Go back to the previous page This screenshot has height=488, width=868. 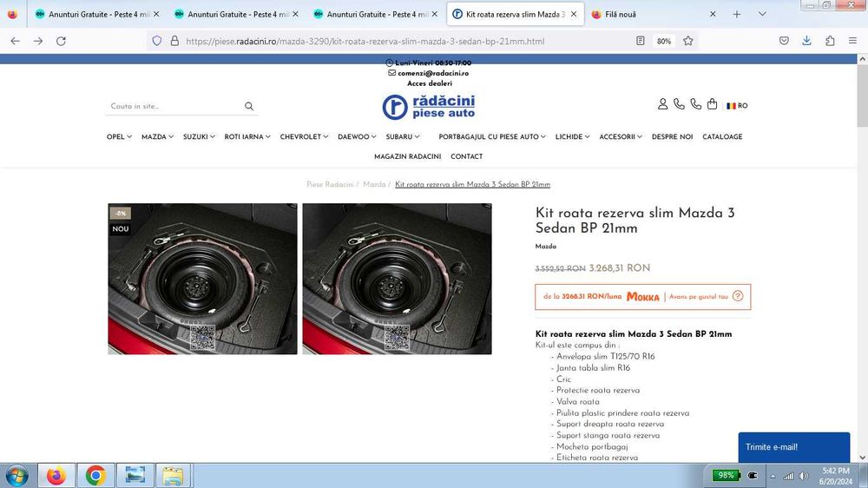click(15, 41)
